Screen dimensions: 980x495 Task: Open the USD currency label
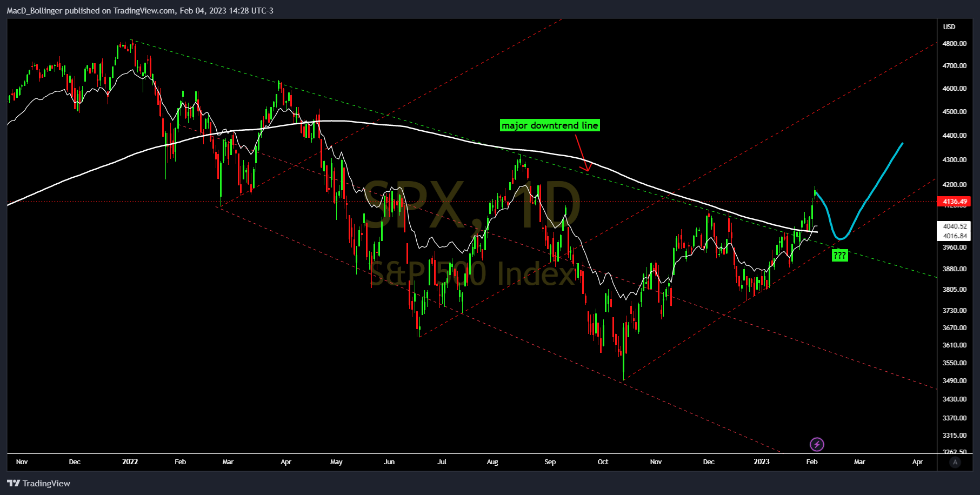point(949,26)
